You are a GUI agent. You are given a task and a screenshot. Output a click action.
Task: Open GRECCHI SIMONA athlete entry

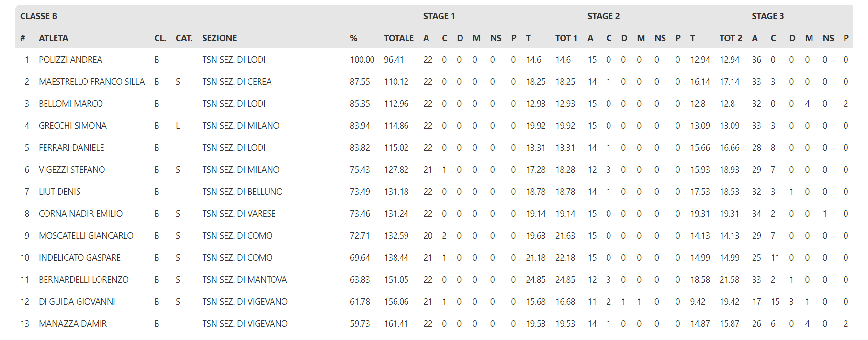click(73, 126)
